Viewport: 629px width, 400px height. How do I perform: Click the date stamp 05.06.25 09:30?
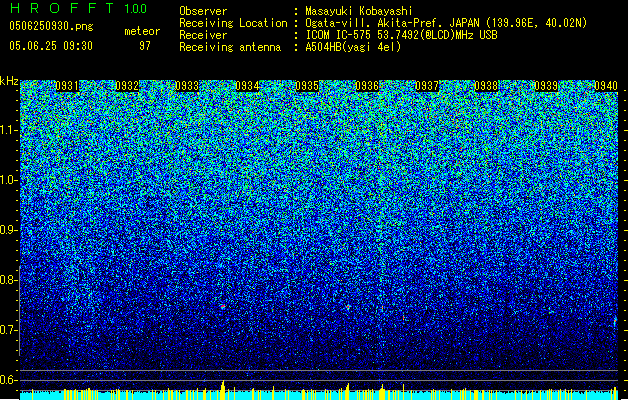51,46
